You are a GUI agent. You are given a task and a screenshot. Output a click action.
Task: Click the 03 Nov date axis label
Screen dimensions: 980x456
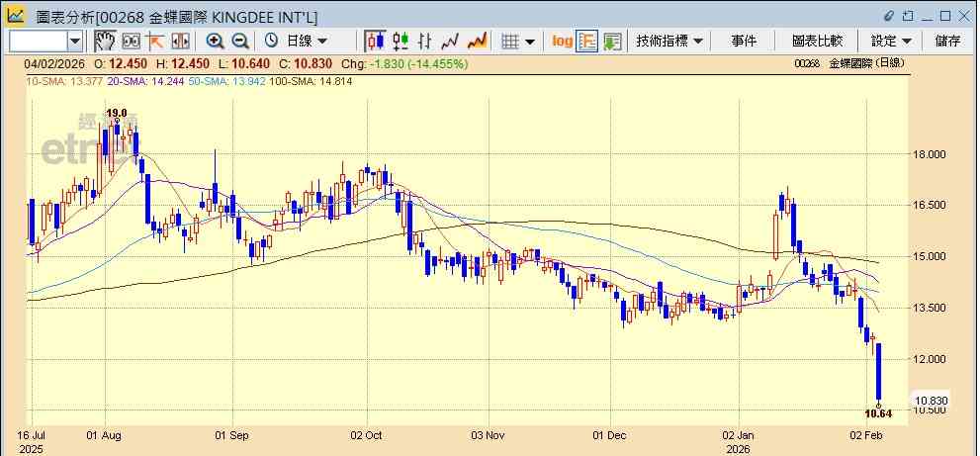click(x=488, y=435)
